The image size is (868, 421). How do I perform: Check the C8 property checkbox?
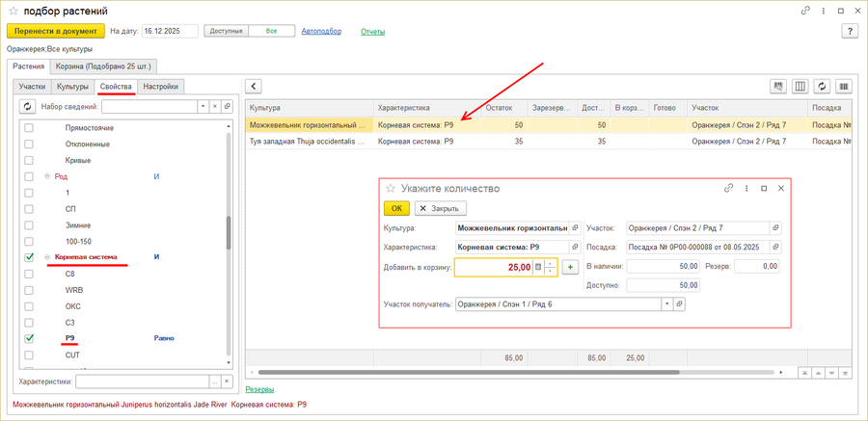(29, 274)
